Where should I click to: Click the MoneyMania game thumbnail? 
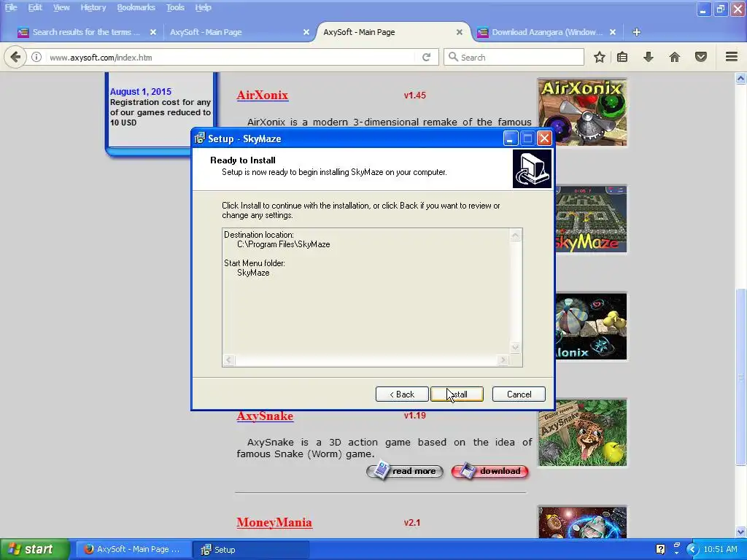click(x=582, y=522)
